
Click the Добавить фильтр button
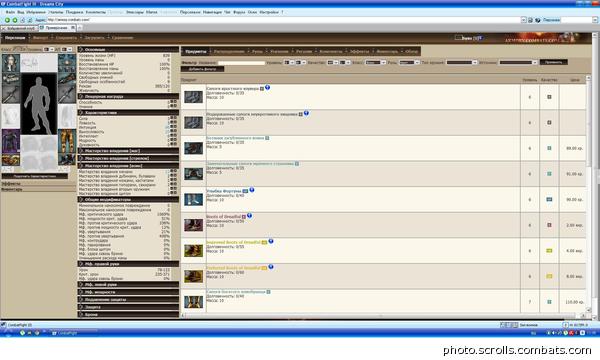click(202, 69)
